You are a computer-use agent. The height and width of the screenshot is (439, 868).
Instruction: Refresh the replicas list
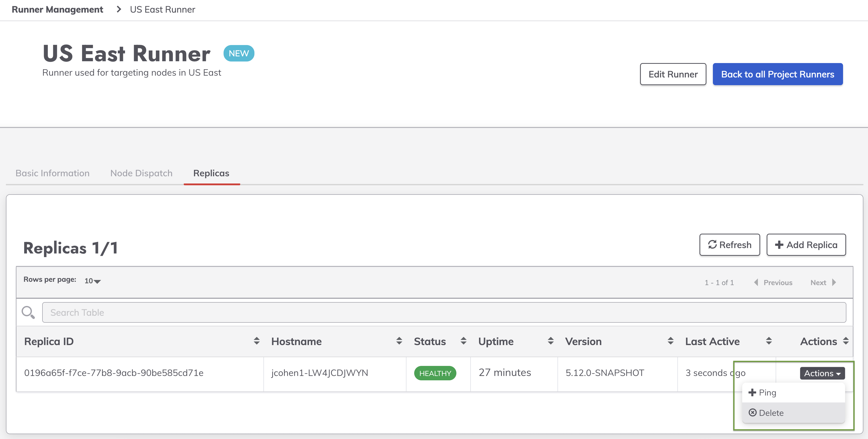(729, 245)
